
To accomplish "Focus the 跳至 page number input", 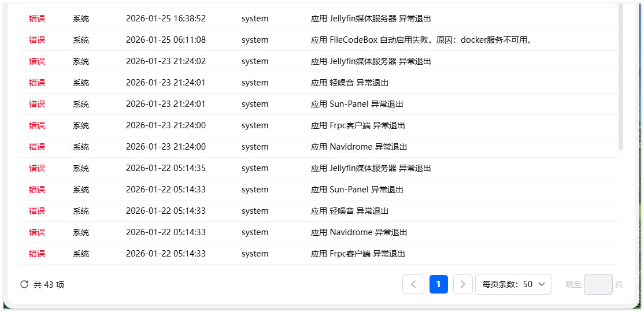I will point(598,284).
